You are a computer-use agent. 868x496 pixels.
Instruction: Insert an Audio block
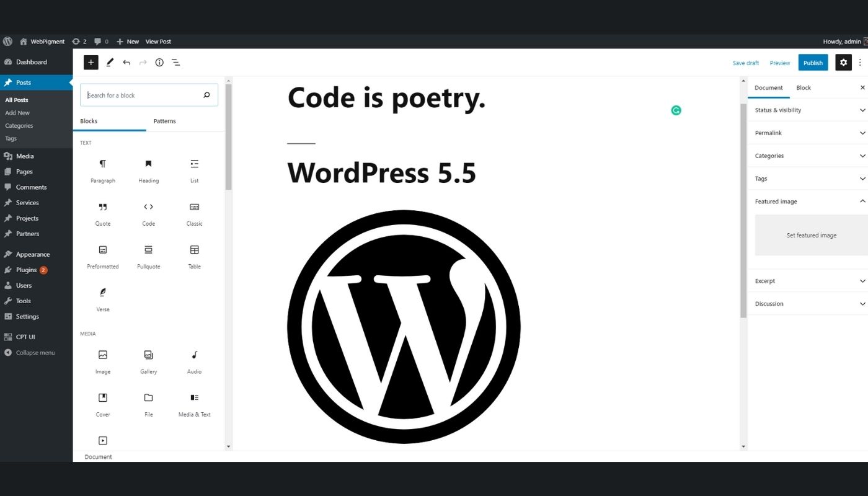pos(195,361)
